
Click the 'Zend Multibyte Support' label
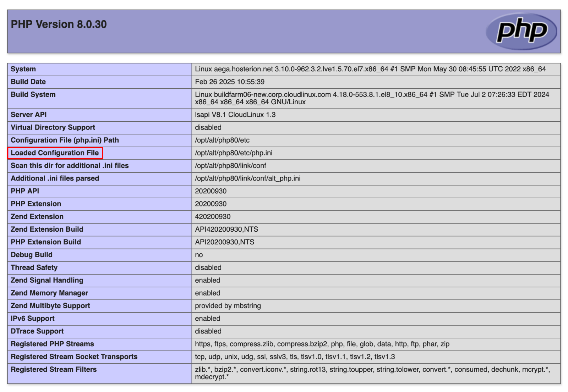click(x=51, y=306)
